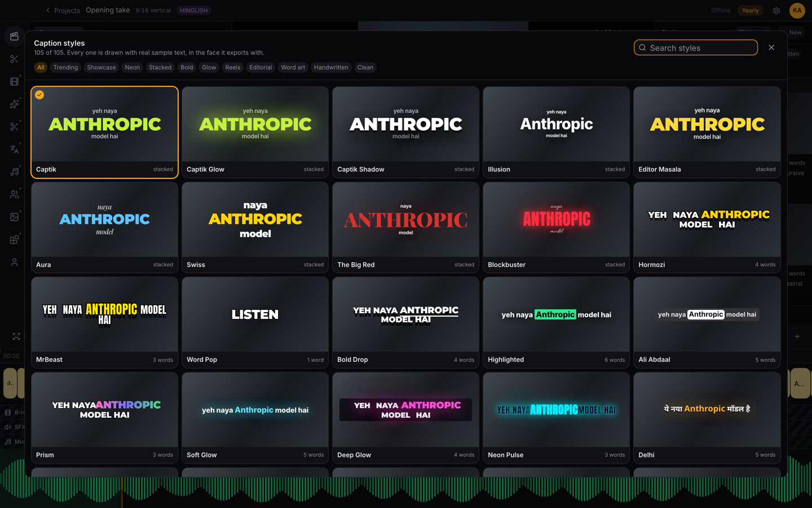Click the face scan icon above the timeline
The width and height of the screenshot is (812, 508).
(16, 336)
